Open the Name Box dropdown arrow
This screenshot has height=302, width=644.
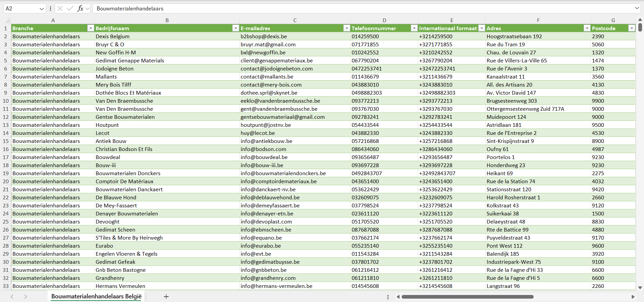(42, 9)
